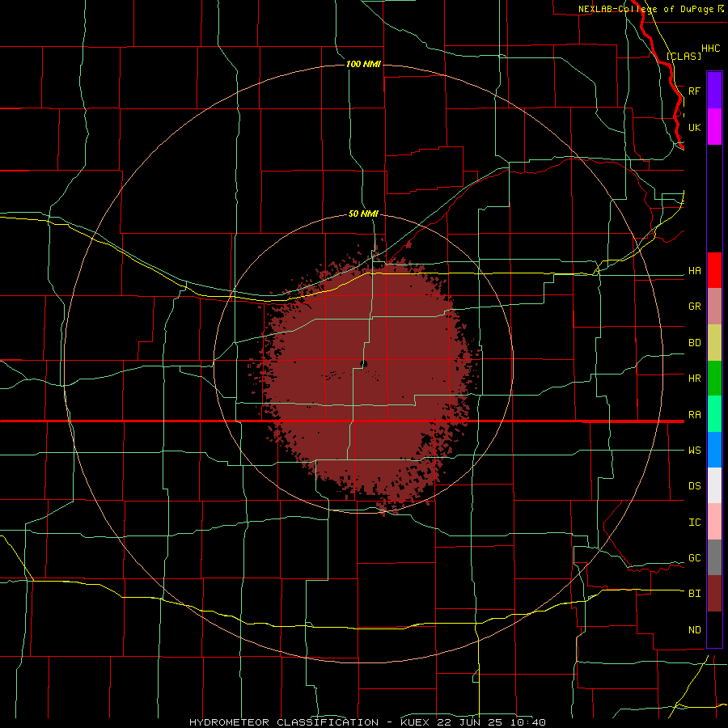Click the WS legend label
Screen dimensions: 728x728
694,451
